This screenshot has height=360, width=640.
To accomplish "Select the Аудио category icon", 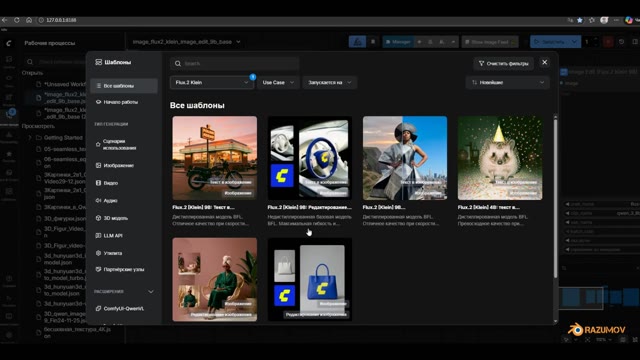I will pyautogui.click(x=98, y=200).
